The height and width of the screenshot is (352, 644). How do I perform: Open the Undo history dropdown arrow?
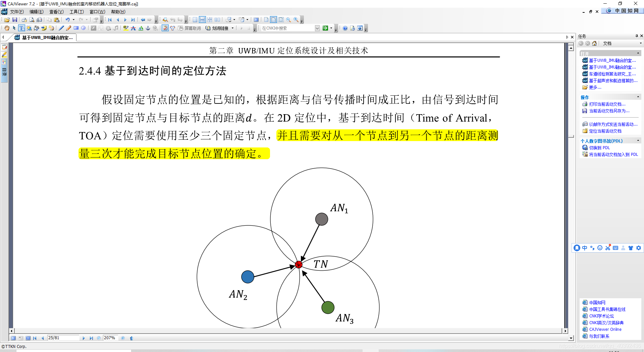click(73, 20)
